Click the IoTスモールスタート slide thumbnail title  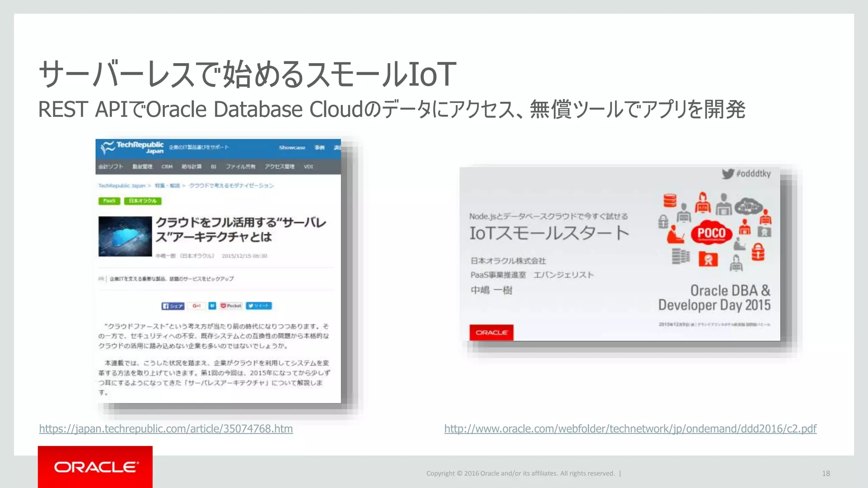click(549, 233)
